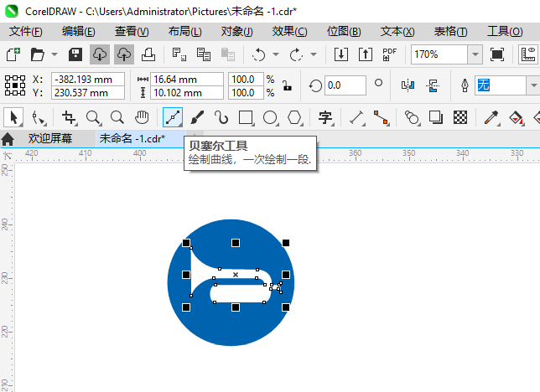Open the 查看(V) menu
The width and height of the screenshot is (540, 392).
(x=132, y=32)
